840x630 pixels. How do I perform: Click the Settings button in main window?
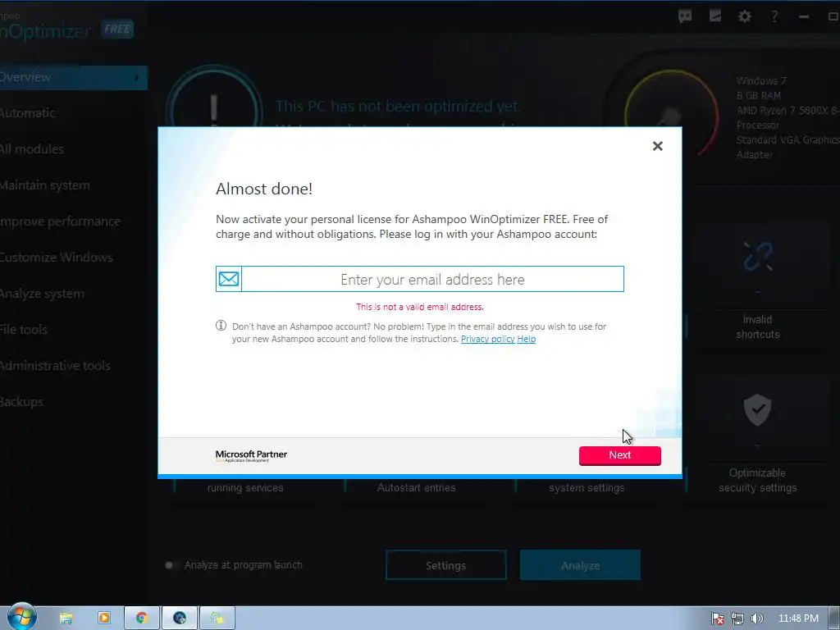click(x=445, y=565)
